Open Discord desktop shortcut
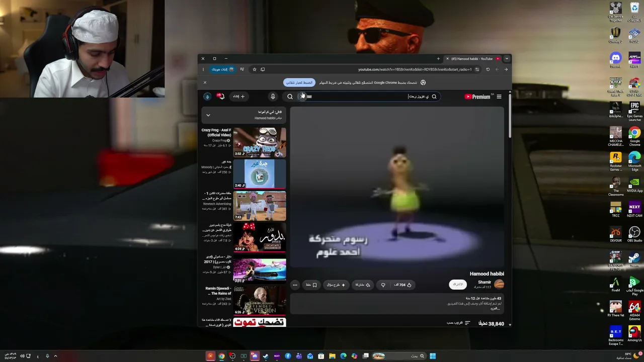The height and width of the screenshot is (362, 644). [615, 60]
